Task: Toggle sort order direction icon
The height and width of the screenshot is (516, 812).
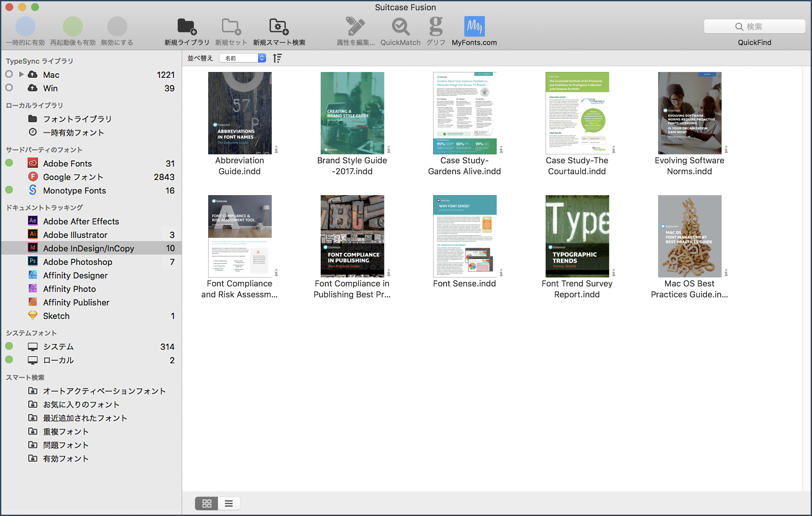Action: point(277,58)
